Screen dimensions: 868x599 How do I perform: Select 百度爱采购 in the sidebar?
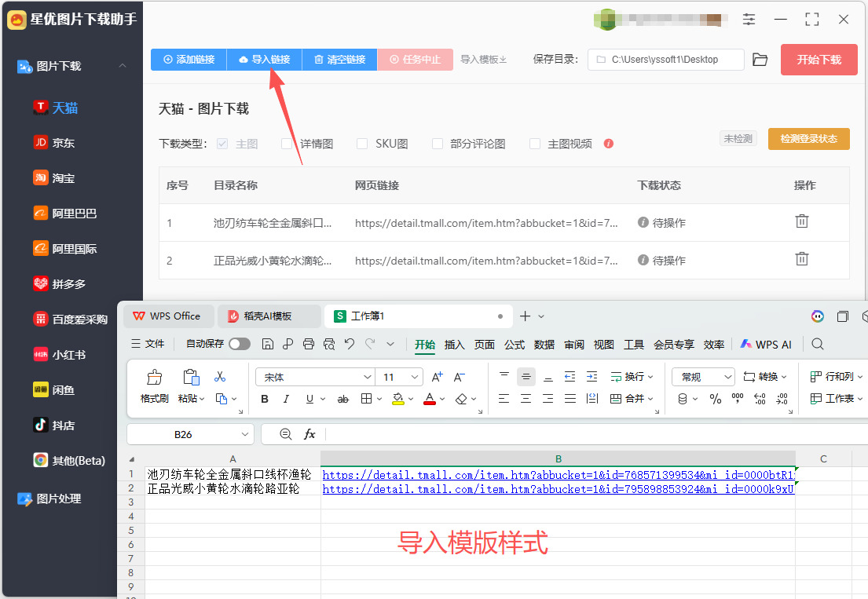(70, 320)
